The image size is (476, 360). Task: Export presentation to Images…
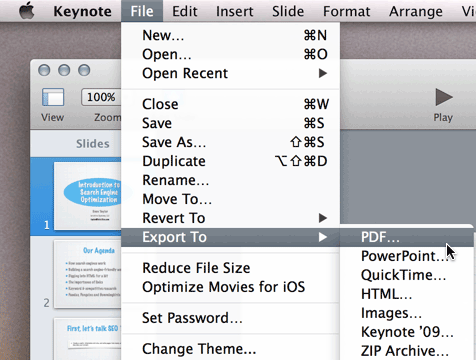click(407, 313)
